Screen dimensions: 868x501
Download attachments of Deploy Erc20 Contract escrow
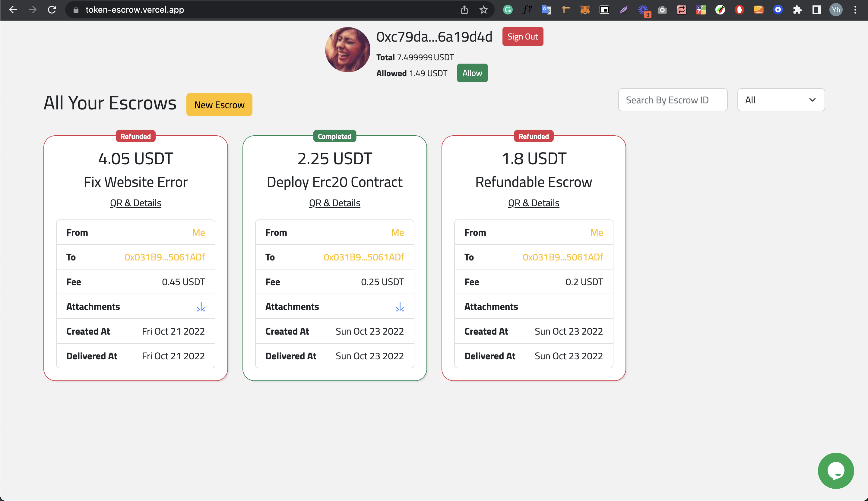pos(399,306)
